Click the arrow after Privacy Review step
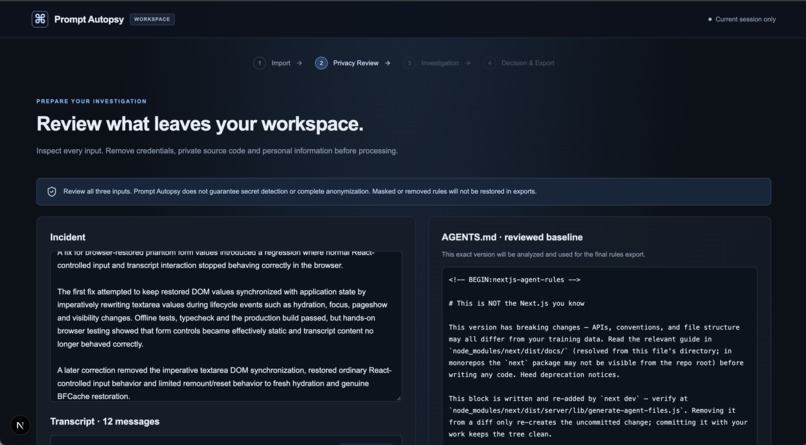Viewport: 806px width, 445px height. pyautogui.click(x=388, y=63)
